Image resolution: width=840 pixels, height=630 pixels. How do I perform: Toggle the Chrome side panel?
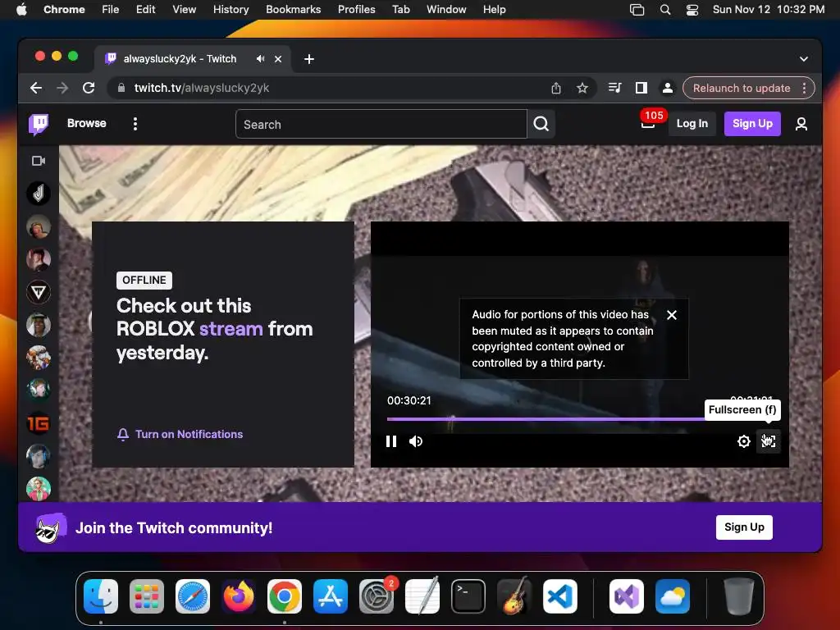click(x=641, y=88)
